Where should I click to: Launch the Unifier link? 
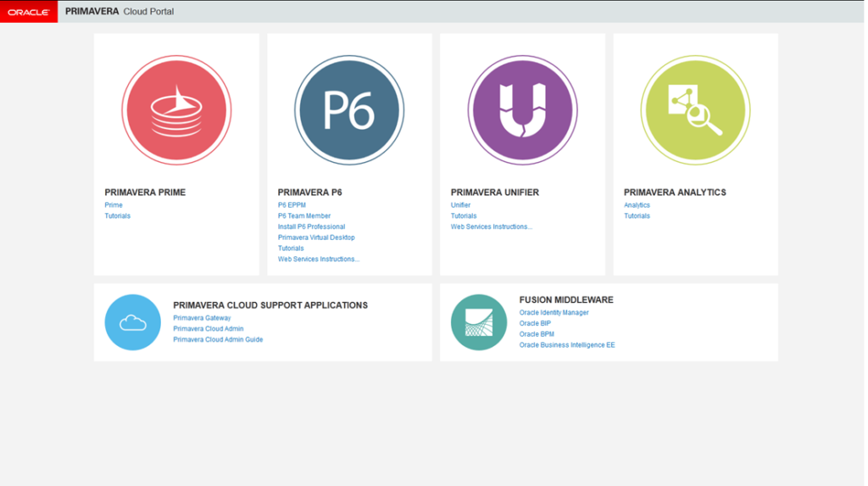[x=460, y=205]
